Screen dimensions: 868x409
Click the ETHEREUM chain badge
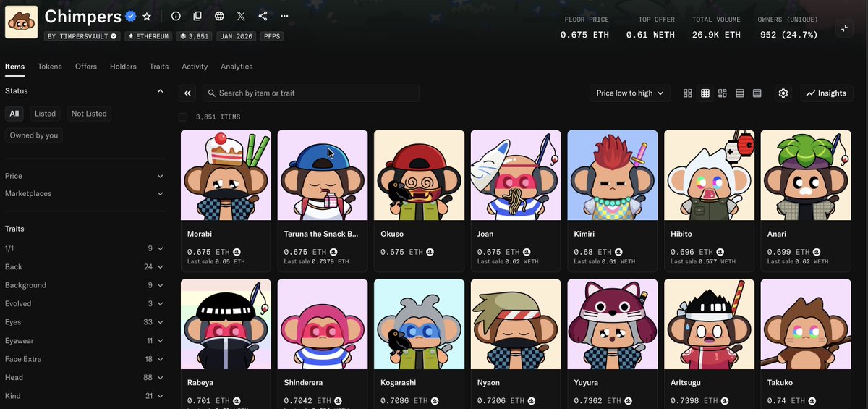[149, 35]
